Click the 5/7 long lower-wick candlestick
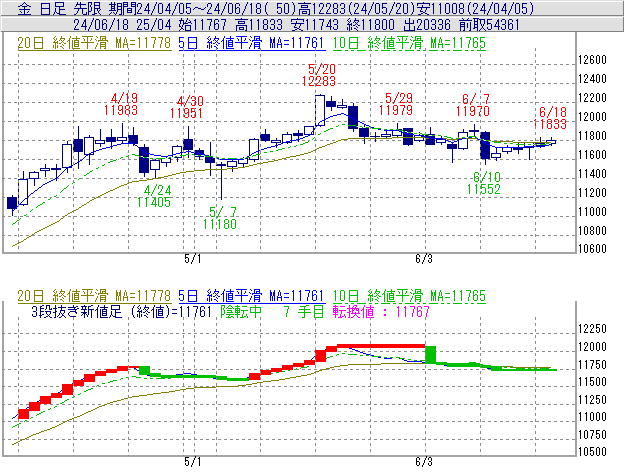This screenshot has height=475, width=624. (x=221, y=181)
